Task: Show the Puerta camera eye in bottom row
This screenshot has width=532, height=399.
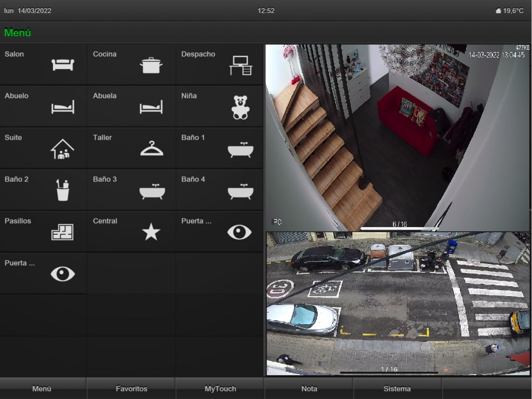Action: 62,274
